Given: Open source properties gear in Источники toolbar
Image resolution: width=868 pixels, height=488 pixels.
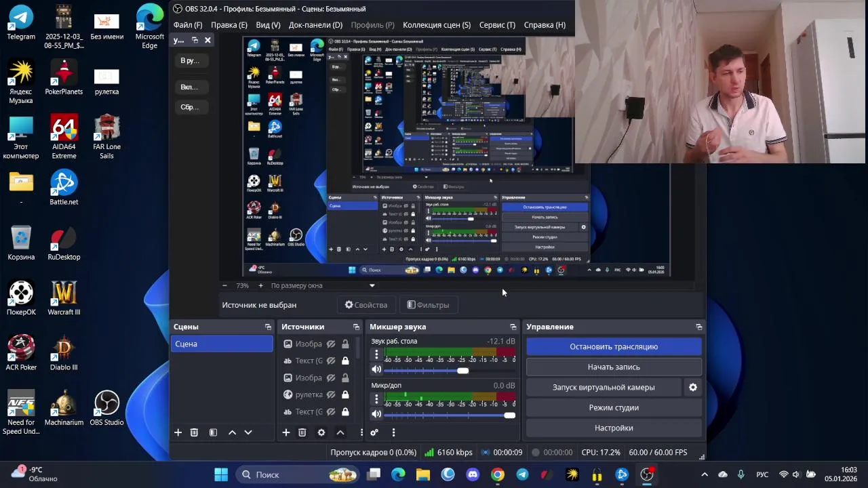Looking at the screenshot, I should tap(321, 432).
